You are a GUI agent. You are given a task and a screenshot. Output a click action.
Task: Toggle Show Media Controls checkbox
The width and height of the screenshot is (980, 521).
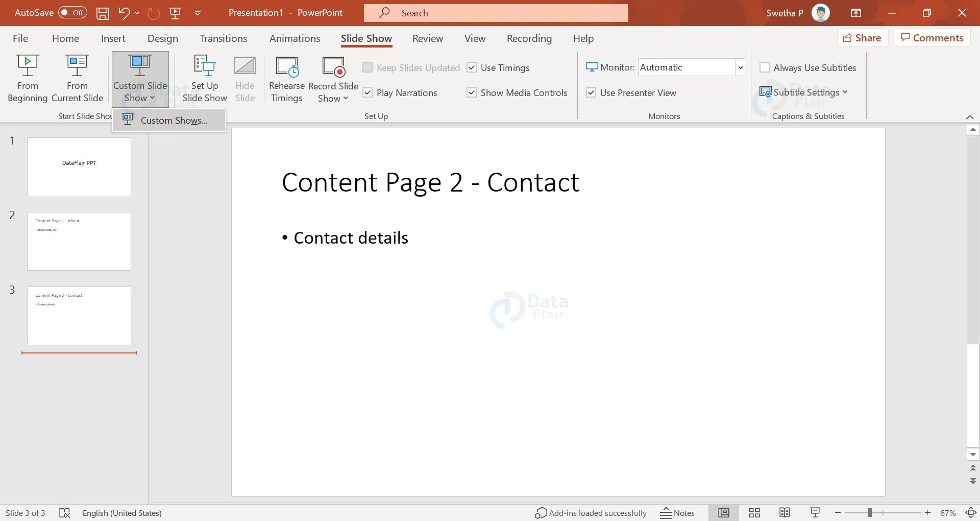pos(472,92)
